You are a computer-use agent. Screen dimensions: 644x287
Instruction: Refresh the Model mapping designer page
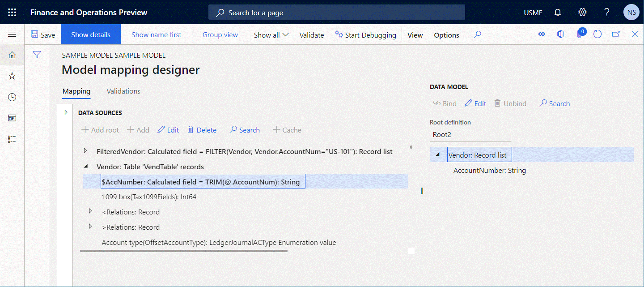[x=597, y=34]
